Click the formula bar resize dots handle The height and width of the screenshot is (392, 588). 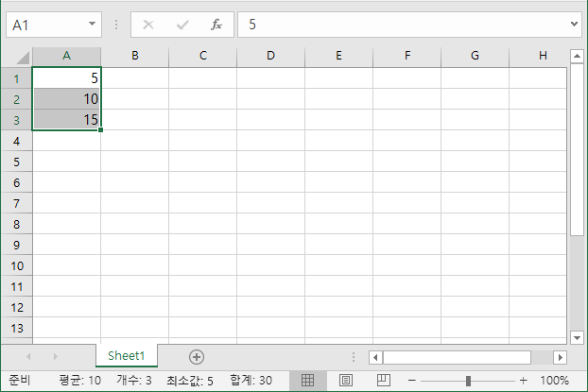[x=116, y=25]
